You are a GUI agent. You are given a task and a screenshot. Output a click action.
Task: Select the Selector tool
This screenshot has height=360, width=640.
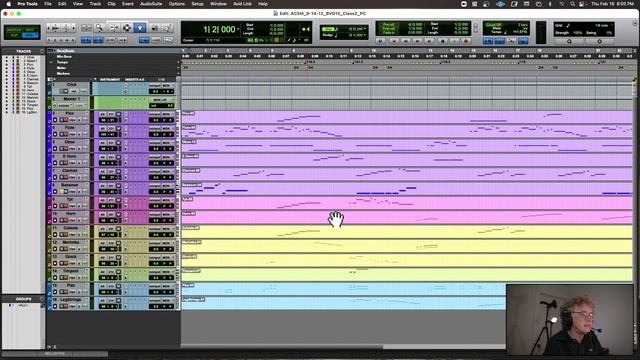(127, 28)
